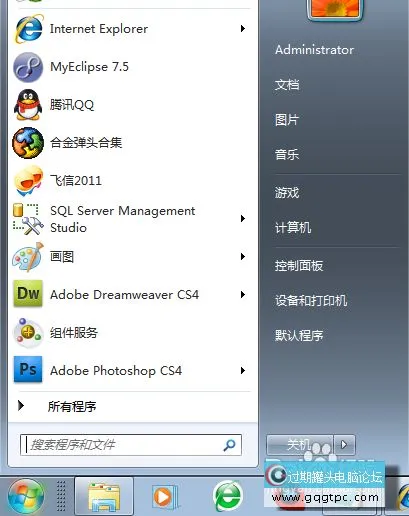409x516 pixels.
Task: Open the 所有程序 list arrow
Action: [21, 406]
